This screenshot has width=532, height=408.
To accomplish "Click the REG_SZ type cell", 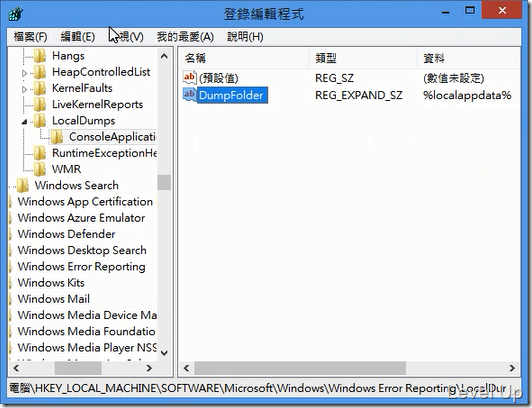I will pos(335,78).
